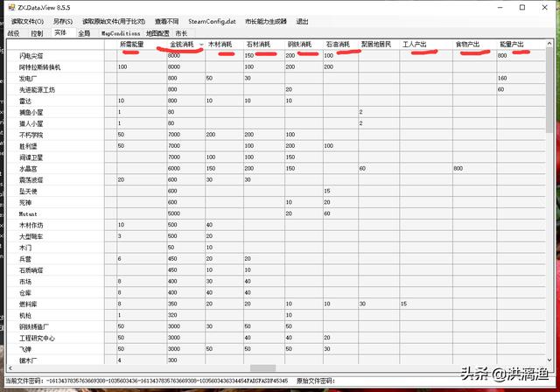Switch to the MapConditions tab
The image size is (560, 392).
[120, 33]
